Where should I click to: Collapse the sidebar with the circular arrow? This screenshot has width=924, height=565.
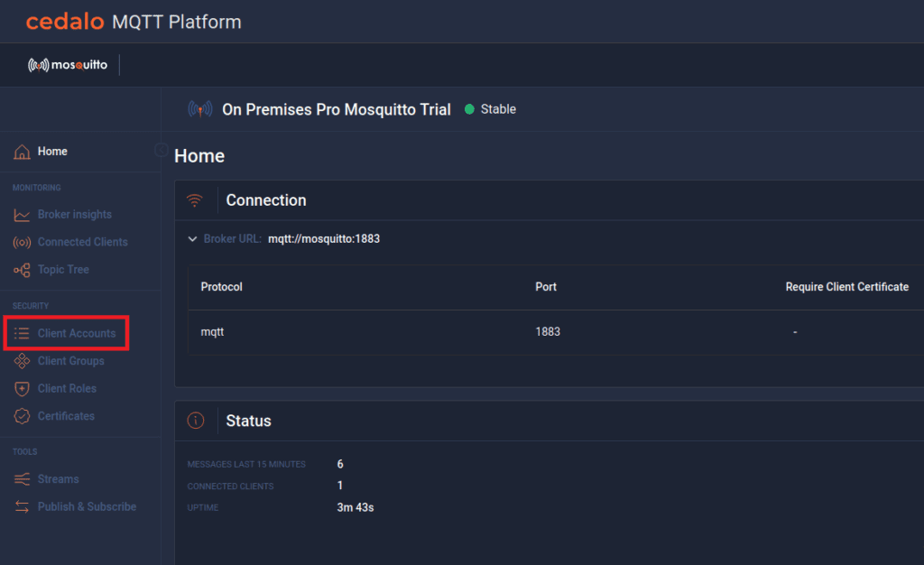(x=162, y=150)
